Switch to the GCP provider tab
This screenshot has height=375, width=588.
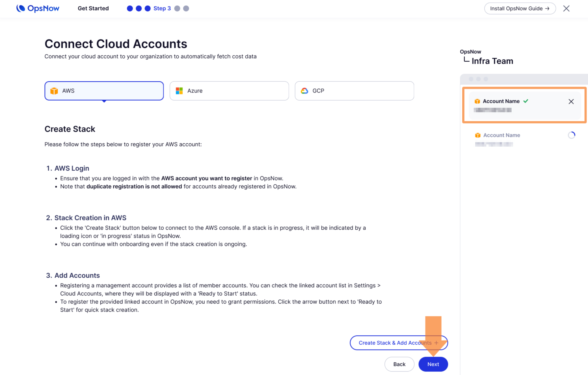pyautogui.click(x=354, y=91)
